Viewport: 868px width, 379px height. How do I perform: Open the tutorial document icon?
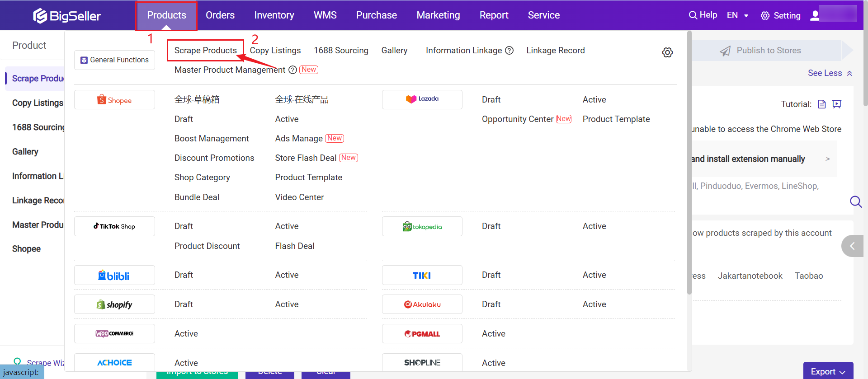point(822,104)
